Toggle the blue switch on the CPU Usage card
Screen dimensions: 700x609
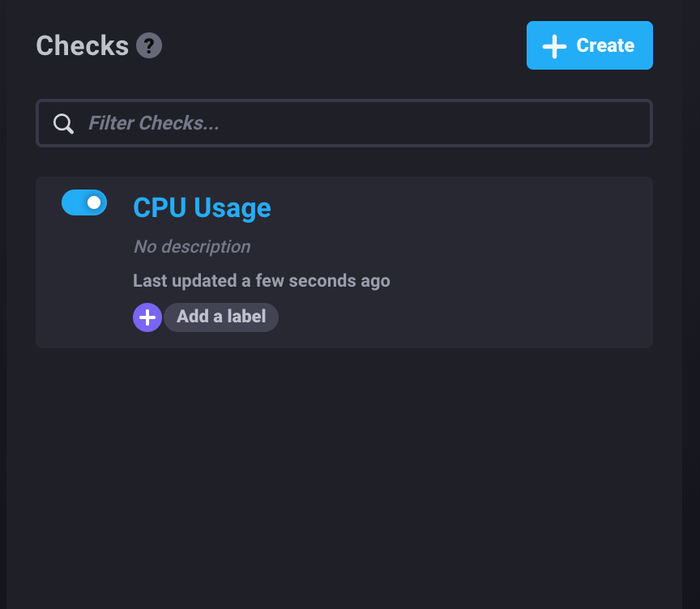point(84,202)
